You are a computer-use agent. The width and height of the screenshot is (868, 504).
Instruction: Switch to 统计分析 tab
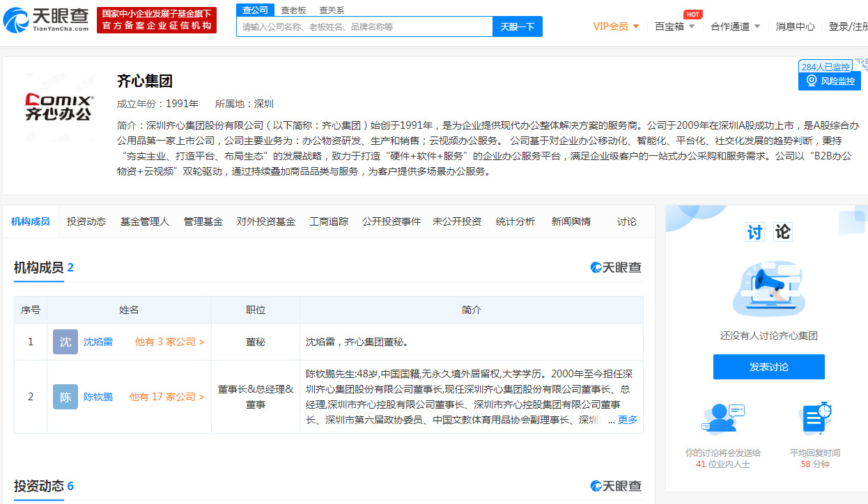tap(516, 221)
